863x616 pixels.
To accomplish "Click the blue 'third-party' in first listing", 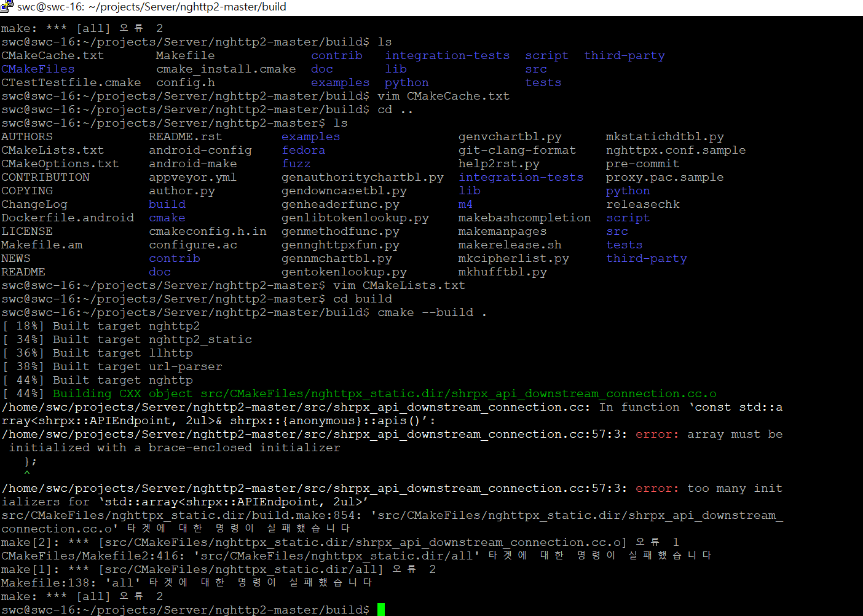I will [x=625, y=55].
